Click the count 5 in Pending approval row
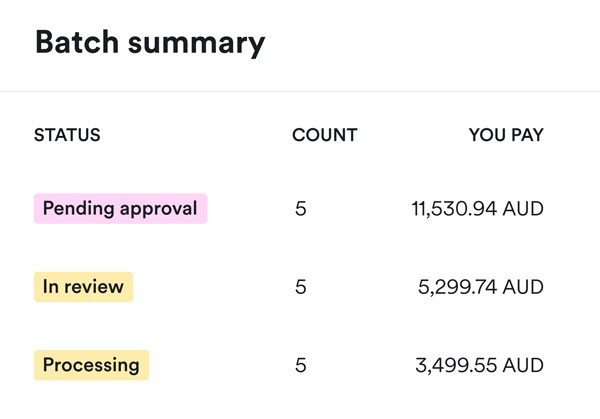The height and width of the screenshot is (419, 600). (300, 210)
